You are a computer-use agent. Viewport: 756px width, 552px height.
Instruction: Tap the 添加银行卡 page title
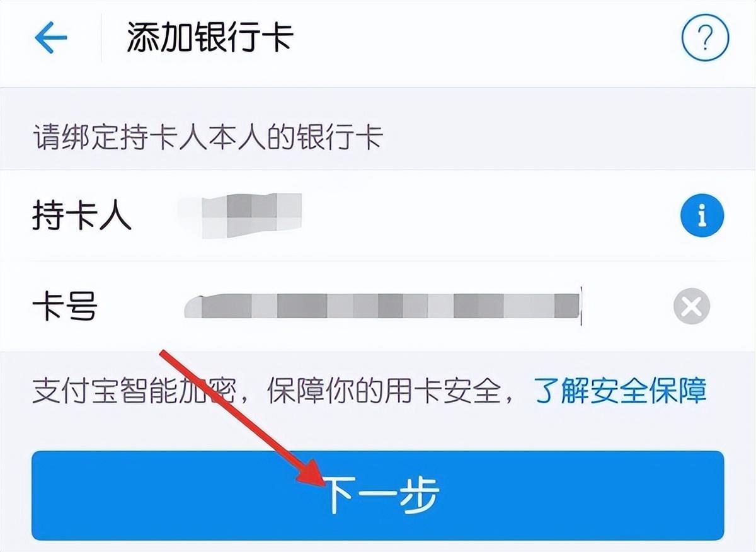(210, 39)
